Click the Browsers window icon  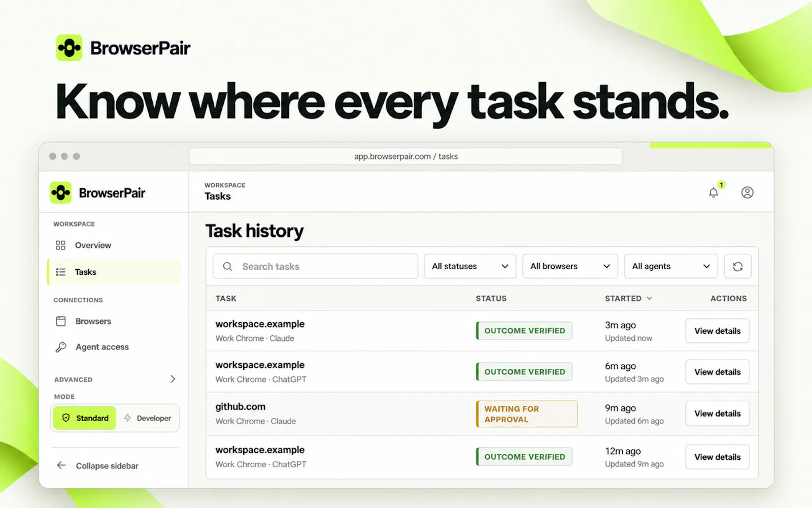61,321
